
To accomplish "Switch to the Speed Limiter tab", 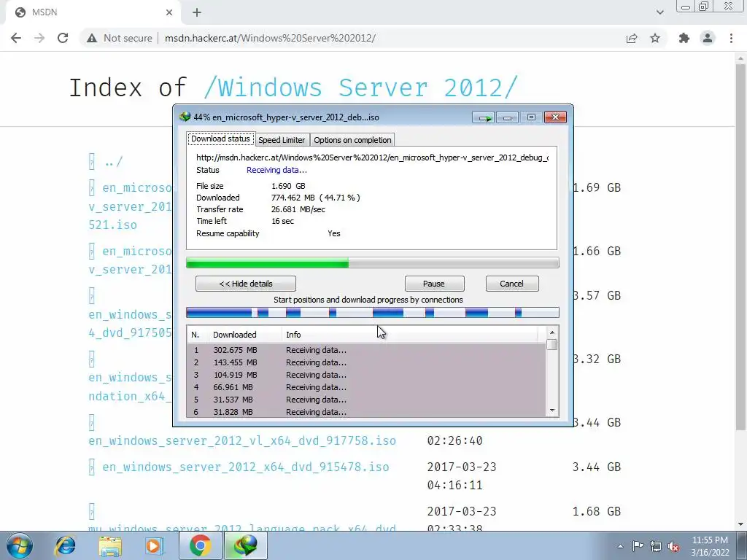I will coord(282,140).
